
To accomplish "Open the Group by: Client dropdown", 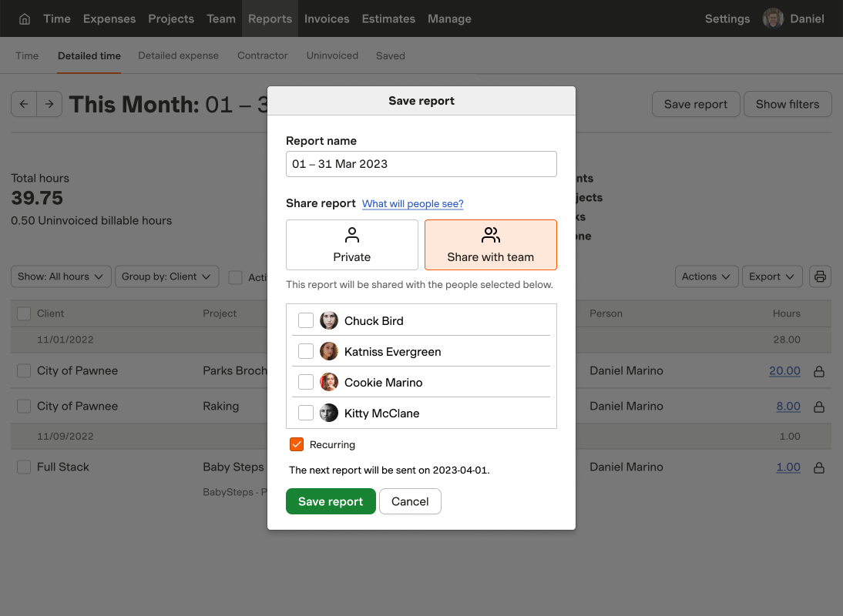I will click(166, 277).
